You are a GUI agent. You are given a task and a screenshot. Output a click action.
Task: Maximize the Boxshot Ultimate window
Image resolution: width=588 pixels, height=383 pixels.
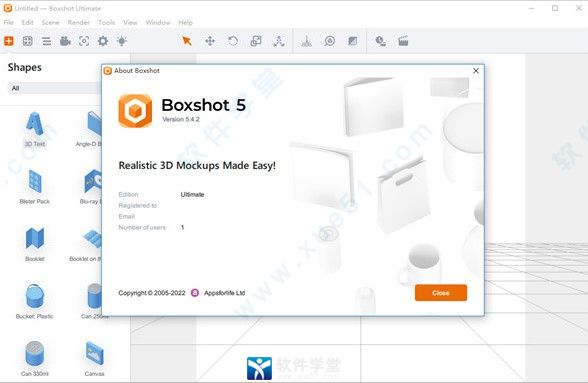tap(555, 8)
